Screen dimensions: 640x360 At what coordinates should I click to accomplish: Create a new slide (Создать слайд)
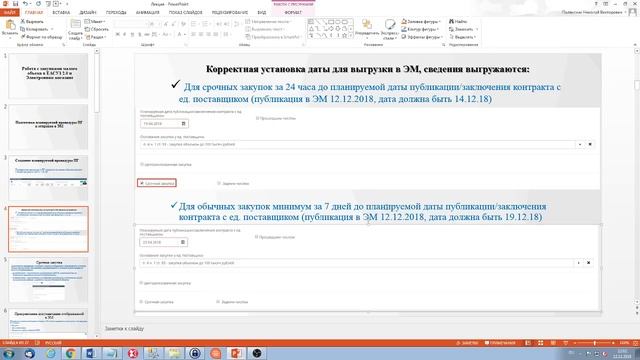coord(75,29)
